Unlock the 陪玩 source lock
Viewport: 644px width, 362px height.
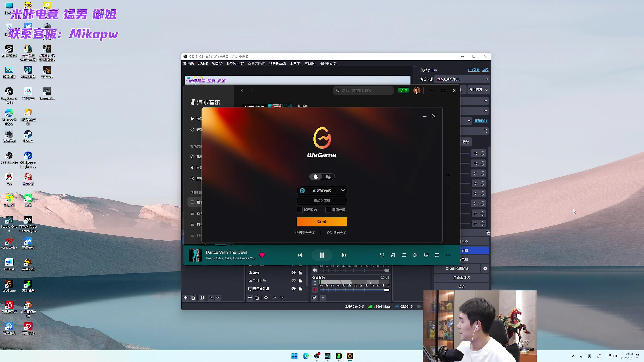point(300,273)
